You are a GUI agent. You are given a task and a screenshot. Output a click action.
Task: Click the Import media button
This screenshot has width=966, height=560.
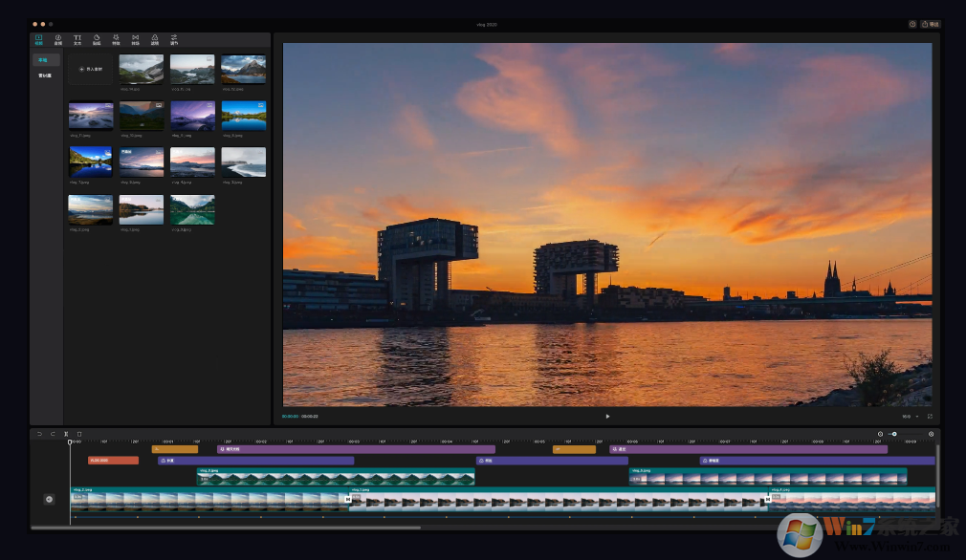91,69
